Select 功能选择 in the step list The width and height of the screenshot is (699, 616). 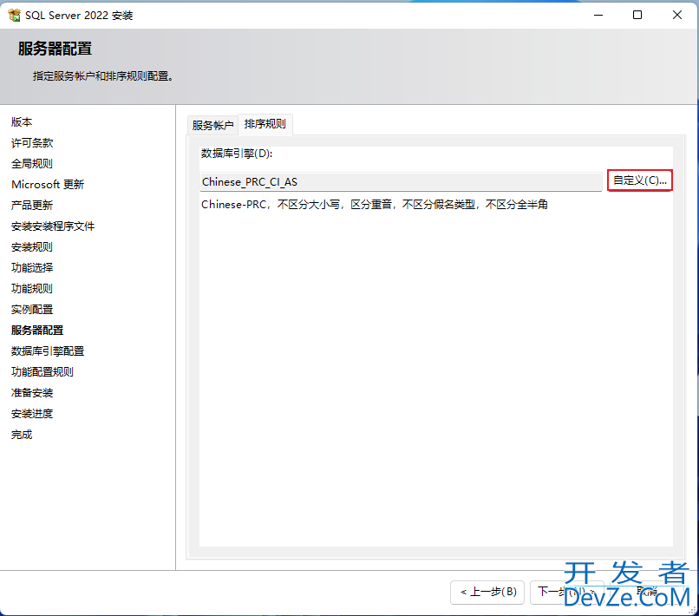tap(32, 267)
